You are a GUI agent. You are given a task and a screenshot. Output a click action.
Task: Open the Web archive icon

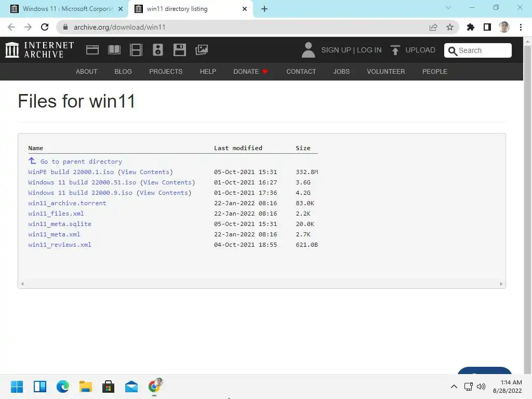tap(92, 50)
